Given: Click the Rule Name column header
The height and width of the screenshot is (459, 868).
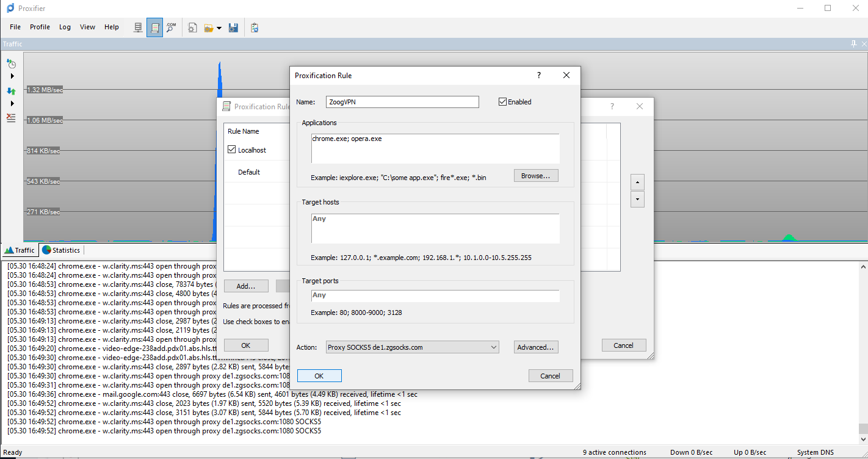Looking at the screenshot, I should pos(244,131).
